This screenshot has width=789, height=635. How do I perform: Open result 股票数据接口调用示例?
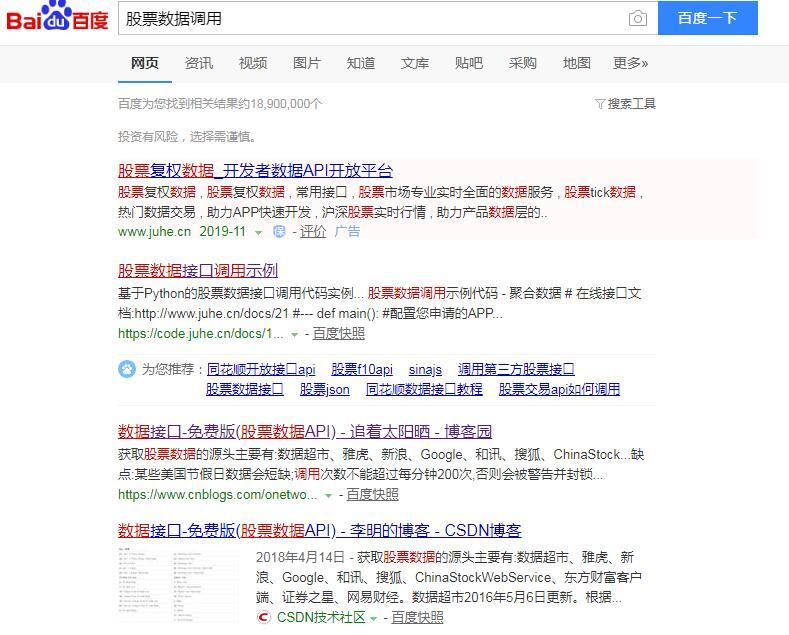pyautogui.click(x=198, y=271)
